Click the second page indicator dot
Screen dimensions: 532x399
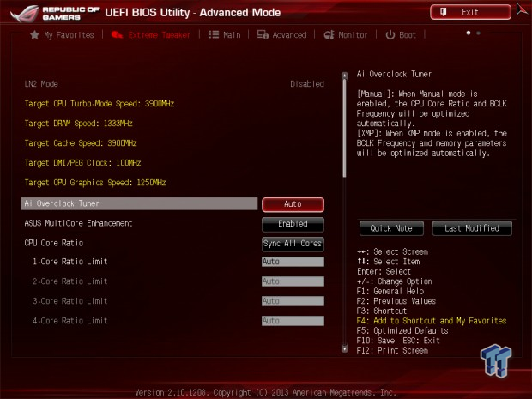(479, 33)
